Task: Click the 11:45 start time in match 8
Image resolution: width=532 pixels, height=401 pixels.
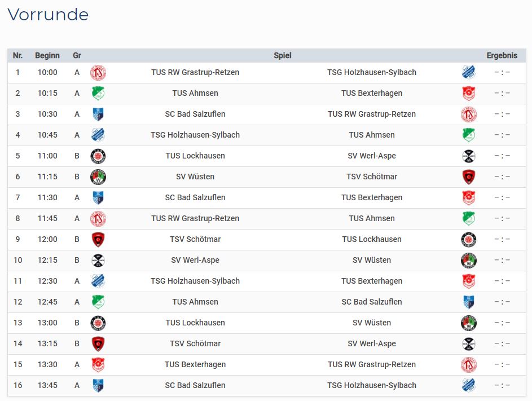Action: 47,218
